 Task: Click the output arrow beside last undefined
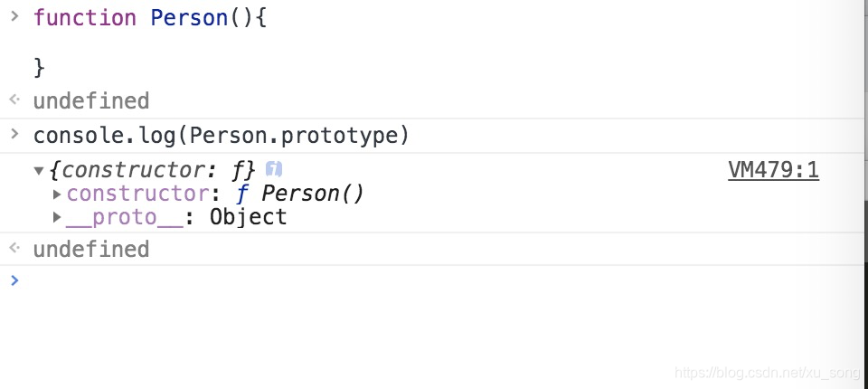point(15,248)
